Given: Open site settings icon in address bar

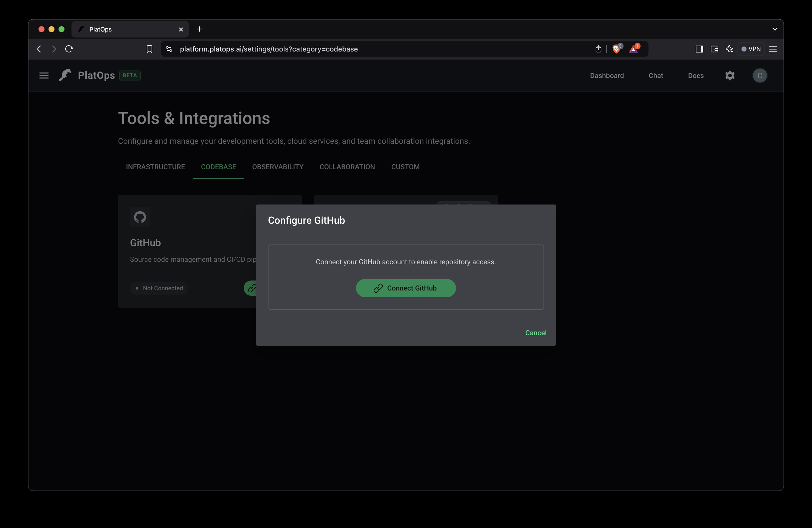Looking at the screenshot, I should (x=169, y=49).
